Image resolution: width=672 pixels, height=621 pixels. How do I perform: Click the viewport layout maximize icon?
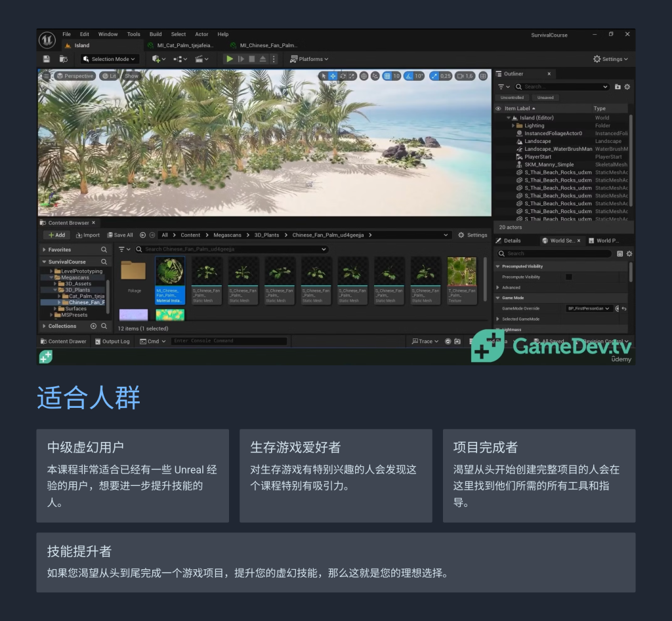click(483, 76)
